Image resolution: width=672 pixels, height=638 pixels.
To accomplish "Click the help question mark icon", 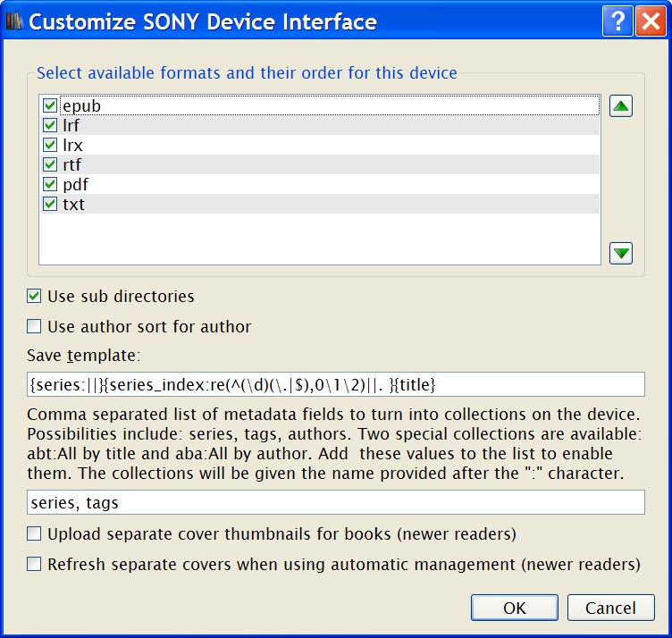I will (x=617, y=21).
